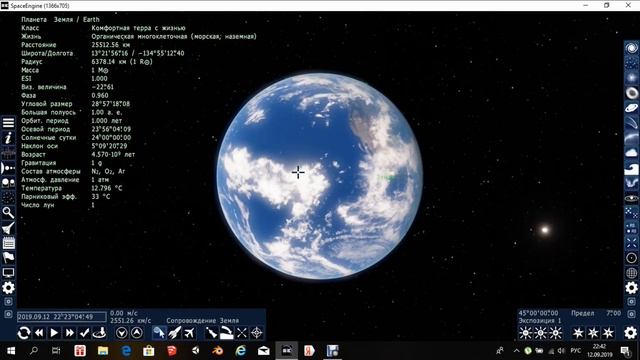Click the date and time input field
The width and height of the screenshot is (640, 360).
(61, 317)
